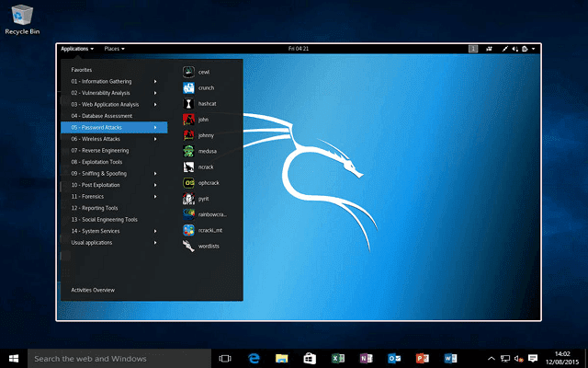
Task: Launch Word from the taskbar
Action: click(450, 359)
